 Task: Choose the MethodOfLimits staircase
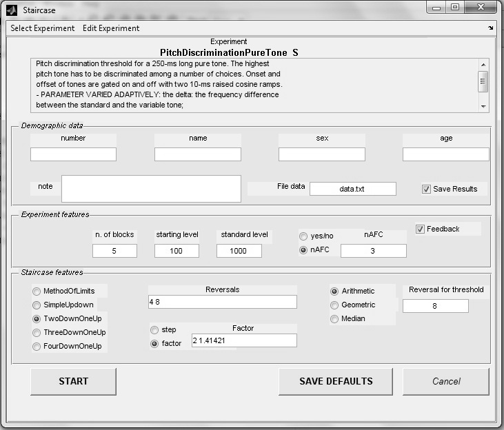tap(37, 291)
